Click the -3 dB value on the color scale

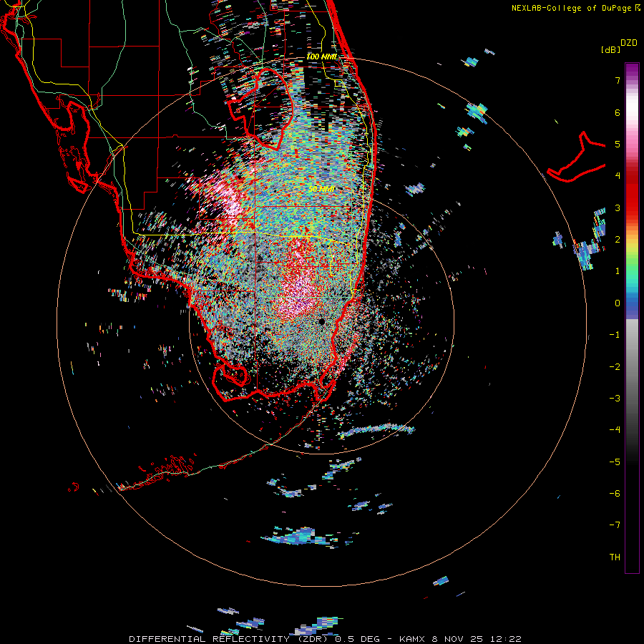(x=615, y=399)
